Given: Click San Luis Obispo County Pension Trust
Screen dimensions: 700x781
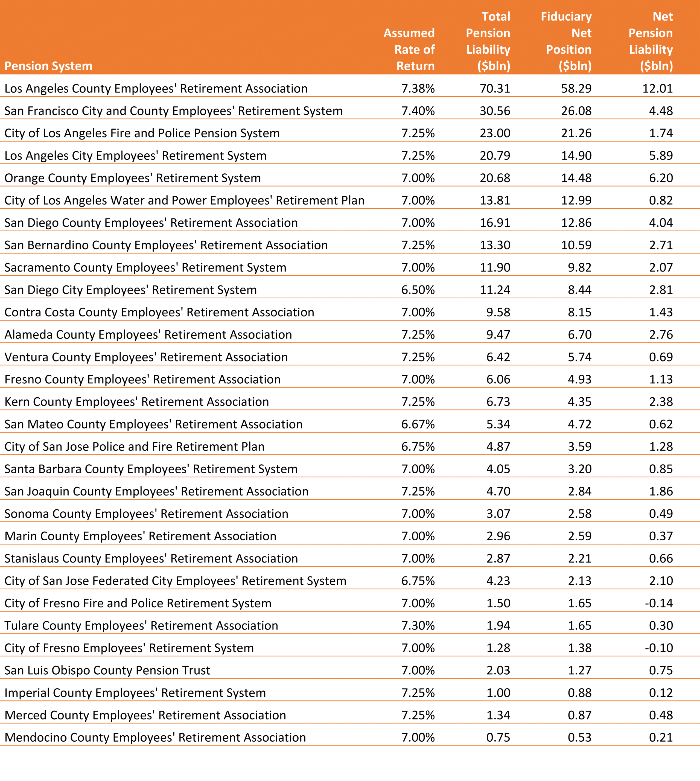Looking at the screenshot, I should tap(107, 671).
